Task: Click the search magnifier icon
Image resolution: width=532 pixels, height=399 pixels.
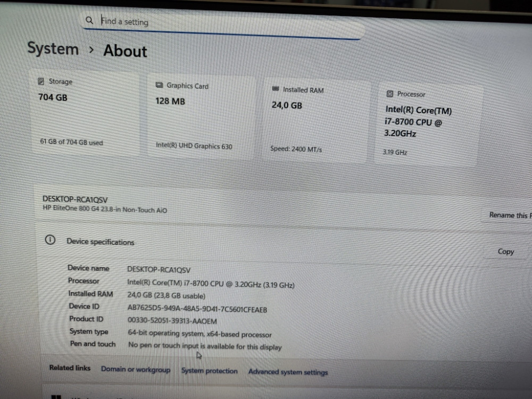Action: pyautogui.click(x=89, y=20)
